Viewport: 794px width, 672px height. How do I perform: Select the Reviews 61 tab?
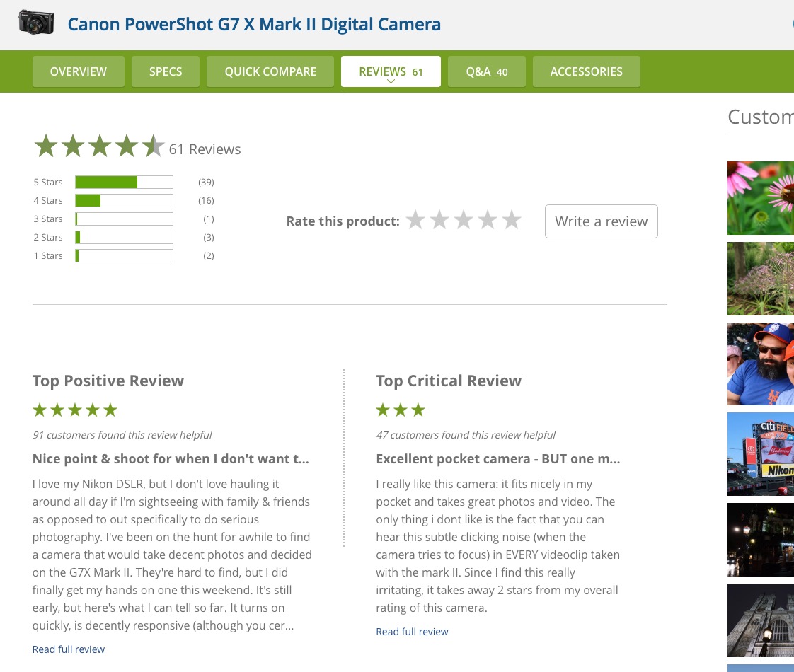(x=391, y=71)
